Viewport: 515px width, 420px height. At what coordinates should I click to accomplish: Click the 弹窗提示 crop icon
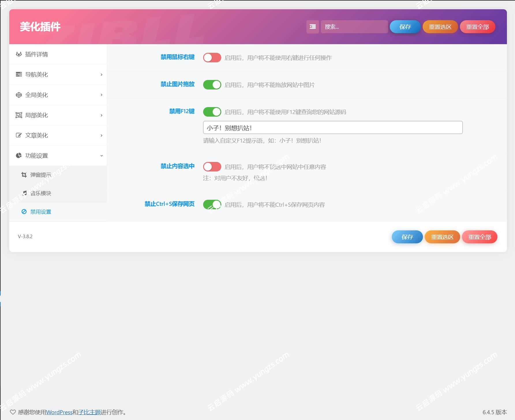(24, 175)
